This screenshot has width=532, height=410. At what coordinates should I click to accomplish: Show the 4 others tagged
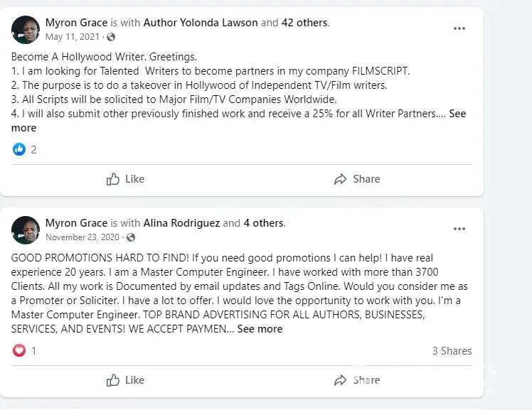tap(263, 223)
